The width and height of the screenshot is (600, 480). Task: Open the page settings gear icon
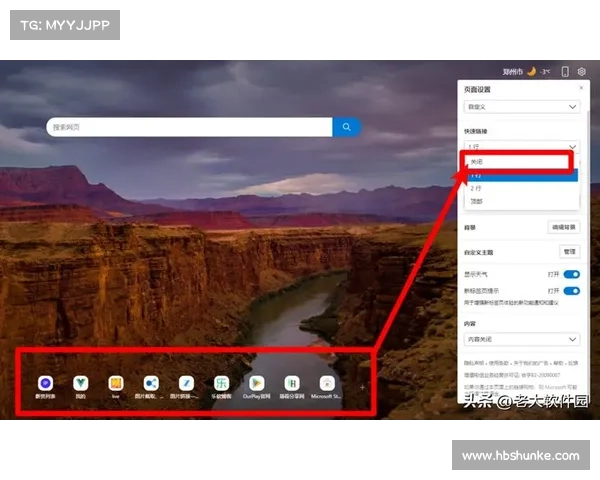pos(582,72)
